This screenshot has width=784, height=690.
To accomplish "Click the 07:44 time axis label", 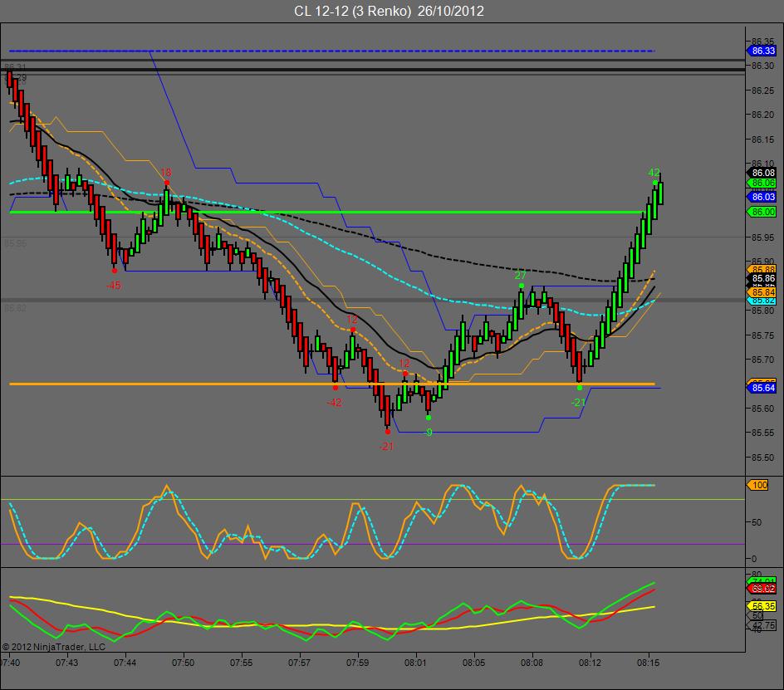I will (125, 663).
